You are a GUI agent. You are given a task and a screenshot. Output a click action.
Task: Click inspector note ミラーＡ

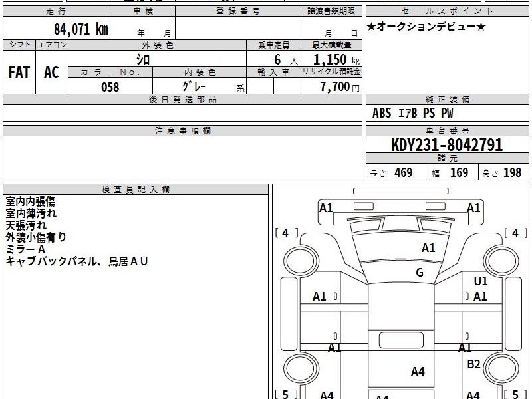click(x=25, y=249)
